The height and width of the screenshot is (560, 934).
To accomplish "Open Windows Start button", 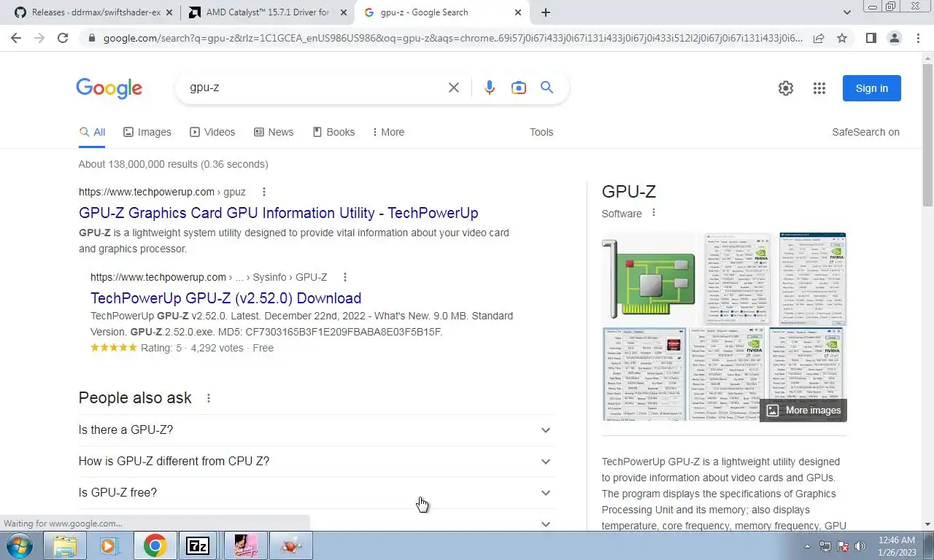I will [20, 545].
